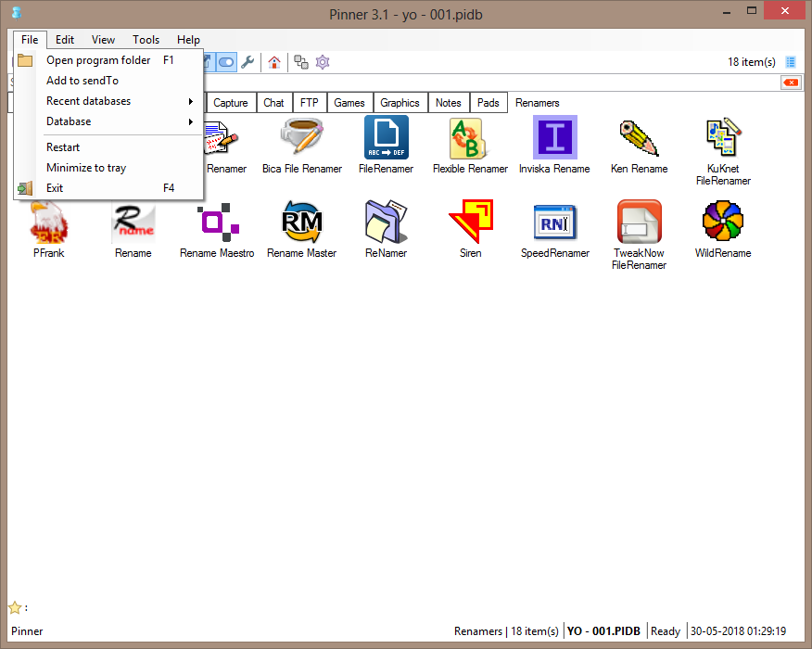Open the Tools menu

click(146, 40)
